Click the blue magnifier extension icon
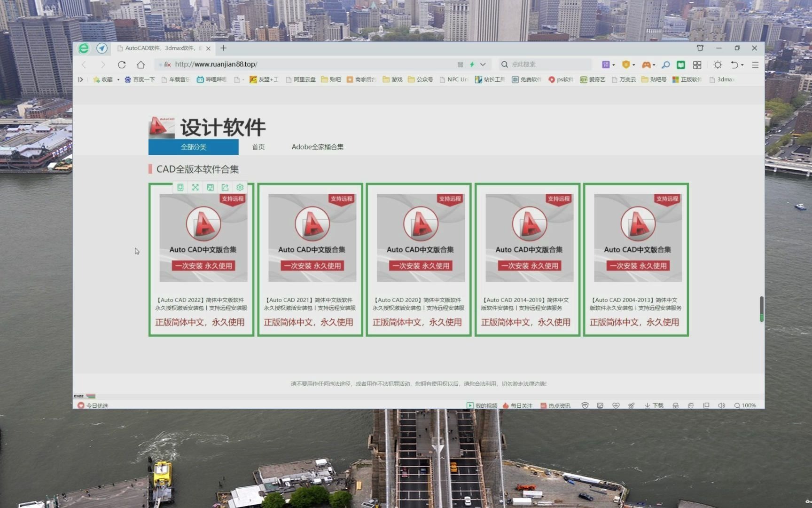 click(666, 64)
